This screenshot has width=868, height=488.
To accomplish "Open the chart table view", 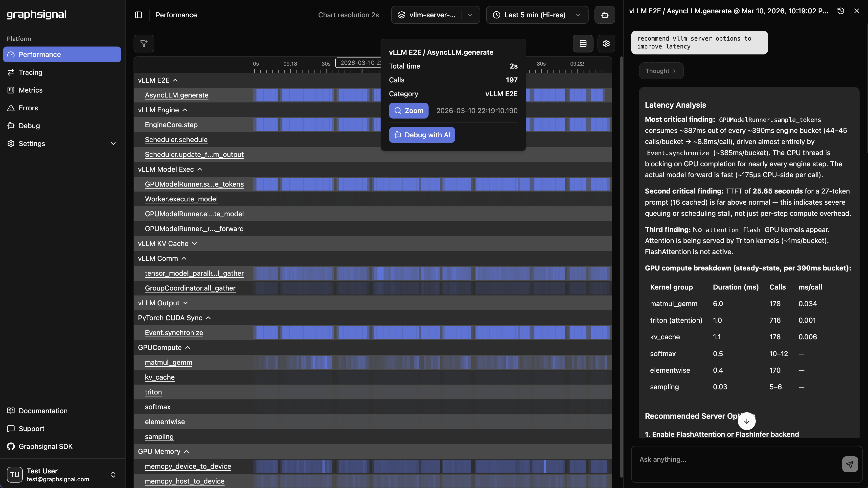I will 583,43.
